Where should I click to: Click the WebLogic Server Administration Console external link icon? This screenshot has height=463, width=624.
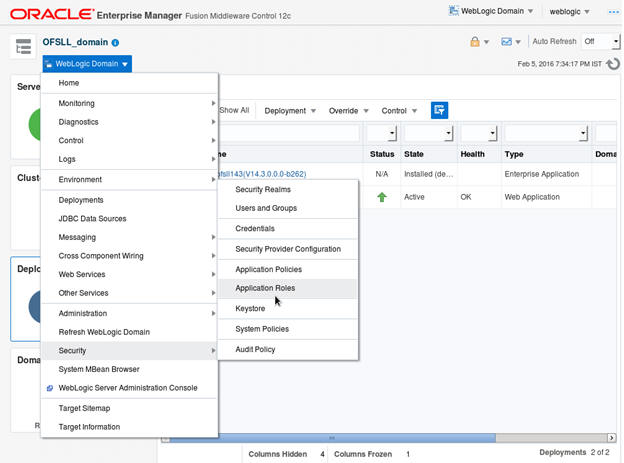[x=50, y=388]
